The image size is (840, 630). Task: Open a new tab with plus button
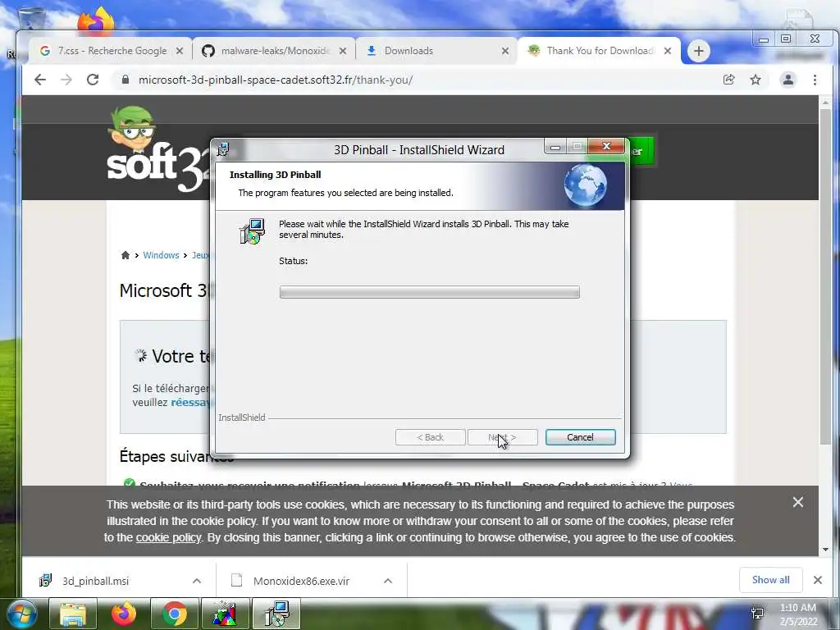click(x=699, y=51)
